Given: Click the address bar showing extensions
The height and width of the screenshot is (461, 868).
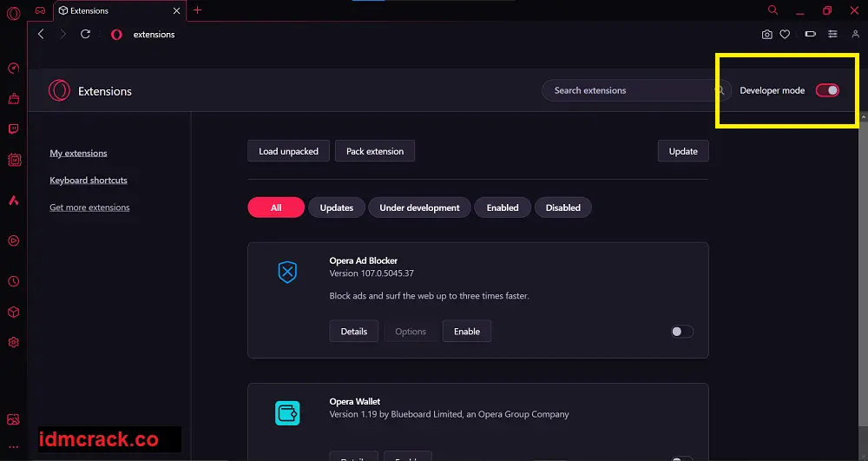Looking at the screenshot, I should click(x=154, y=35).
